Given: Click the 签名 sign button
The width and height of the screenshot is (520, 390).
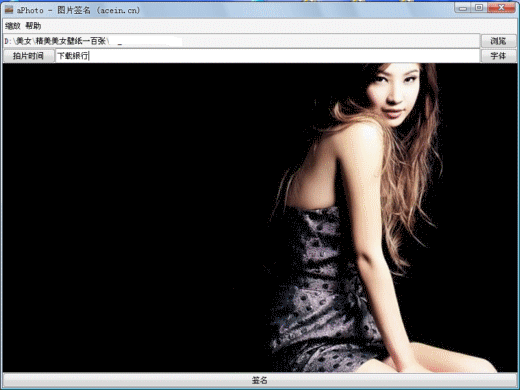Looking at the screenshot, I should pyautogui.click(x=260, y=380).
